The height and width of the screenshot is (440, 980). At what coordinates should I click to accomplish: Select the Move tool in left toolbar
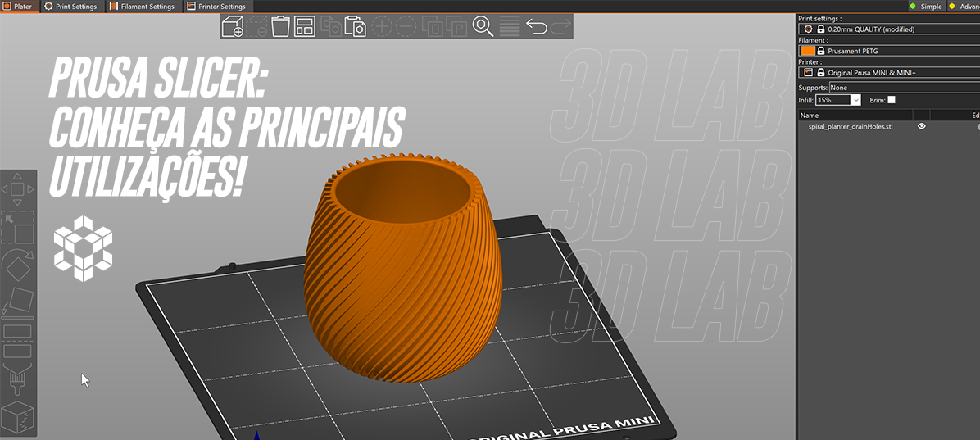pos(17,190)
